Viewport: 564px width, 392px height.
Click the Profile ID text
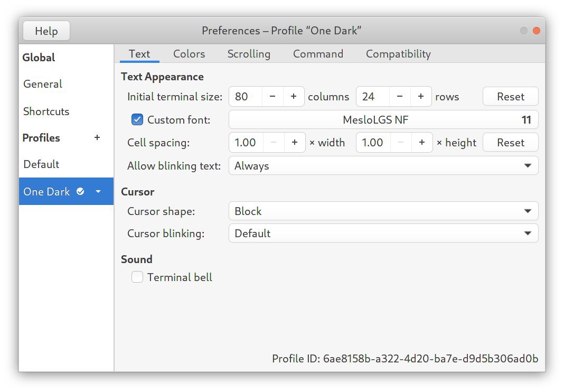click(x=405, y=359)
